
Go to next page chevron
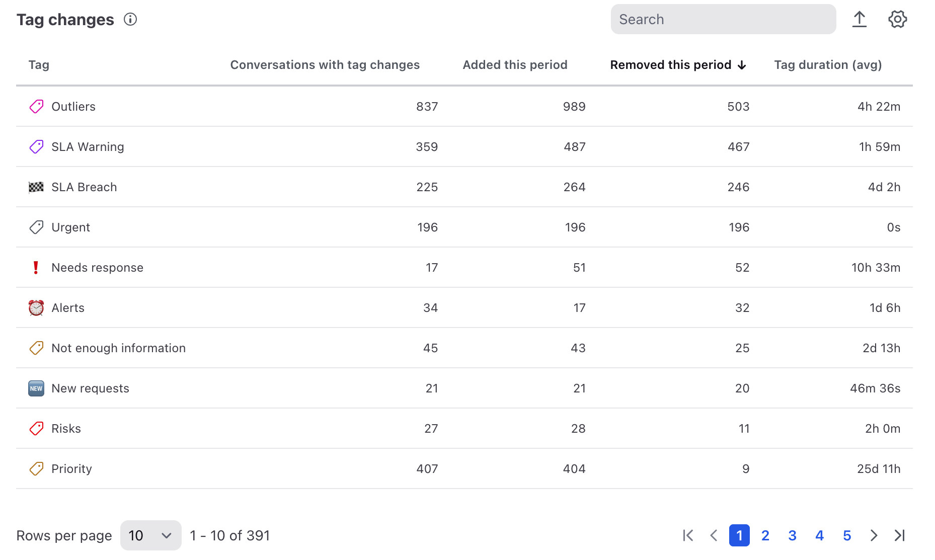(x=874, y=535)
